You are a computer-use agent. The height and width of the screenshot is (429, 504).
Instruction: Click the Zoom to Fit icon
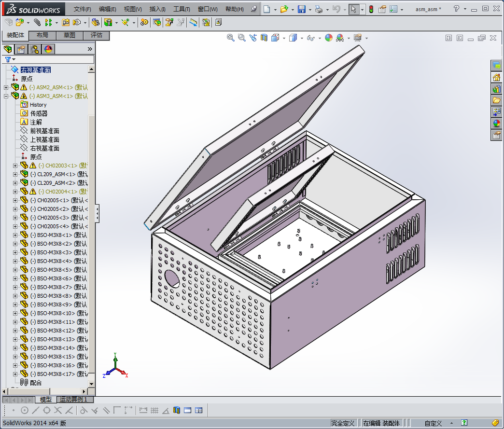230,38
